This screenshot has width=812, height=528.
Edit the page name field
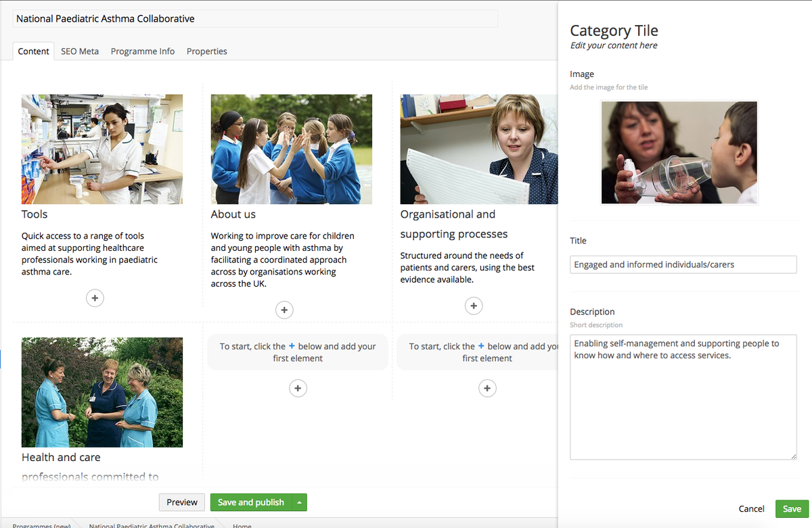point(255,18)
